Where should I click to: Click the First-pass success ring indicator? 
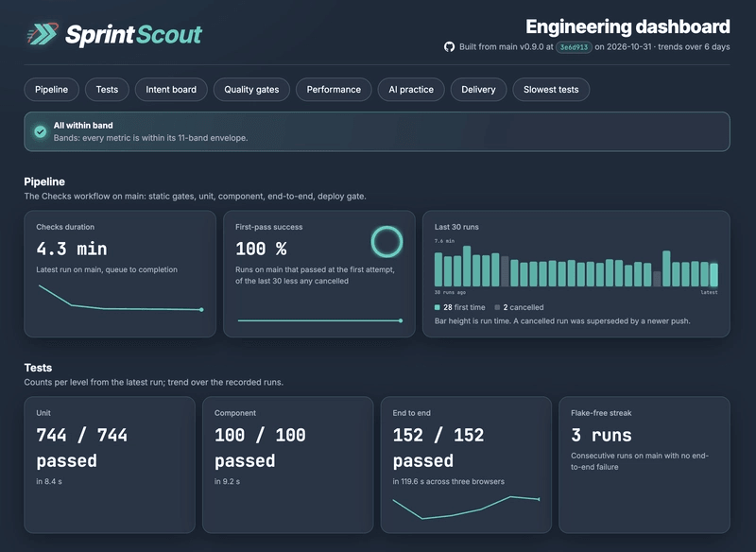pyautogui.click(x=387, y=242)
